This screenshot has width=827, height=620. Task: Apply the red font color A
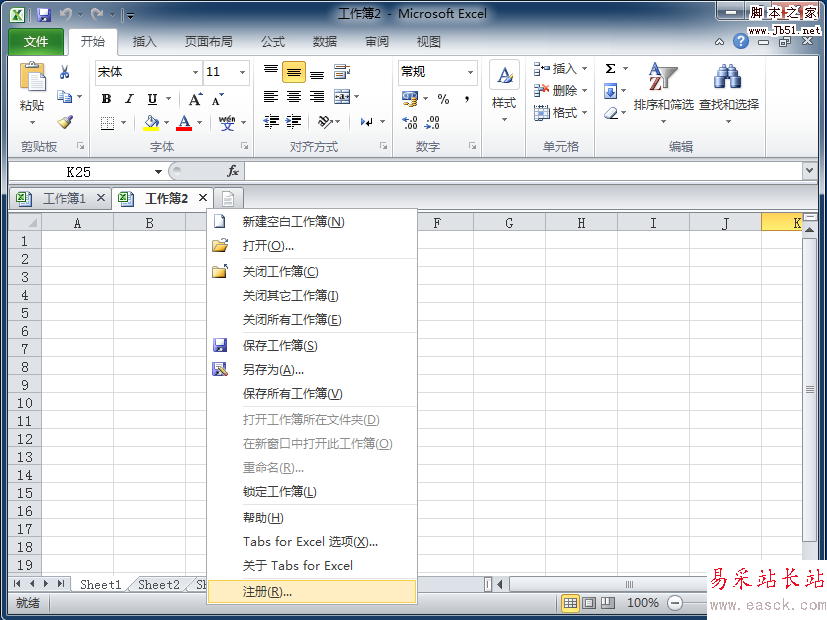point(184,123)
